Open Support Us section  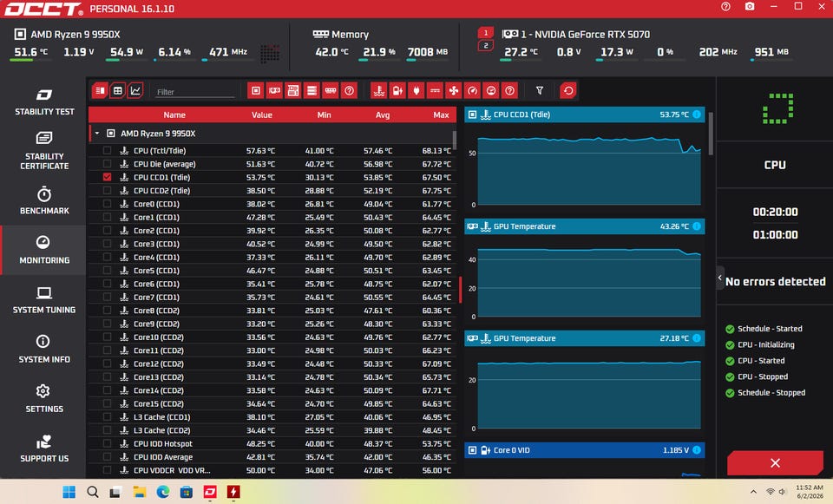pos(44,448)
